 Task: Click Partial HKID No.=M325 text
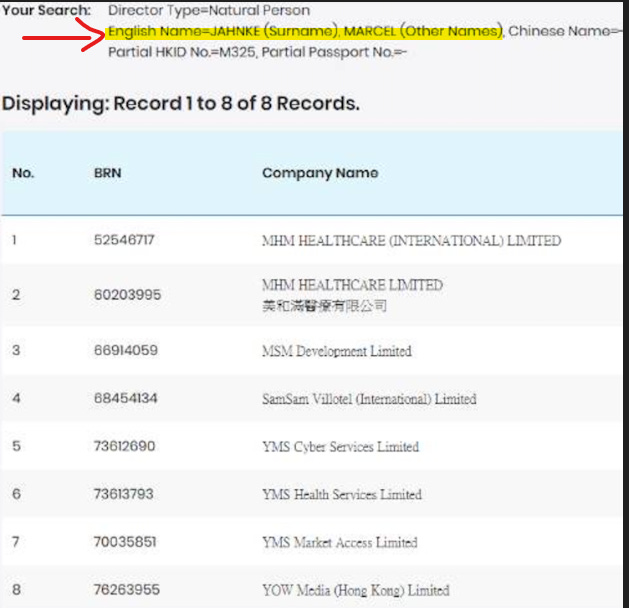coord(183,52)
